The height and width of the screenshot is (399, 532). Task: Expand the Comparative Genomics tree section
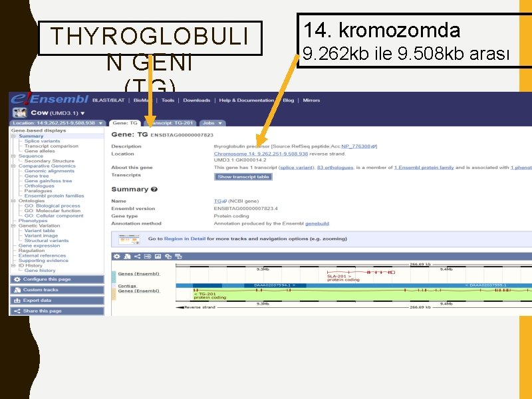13,166
